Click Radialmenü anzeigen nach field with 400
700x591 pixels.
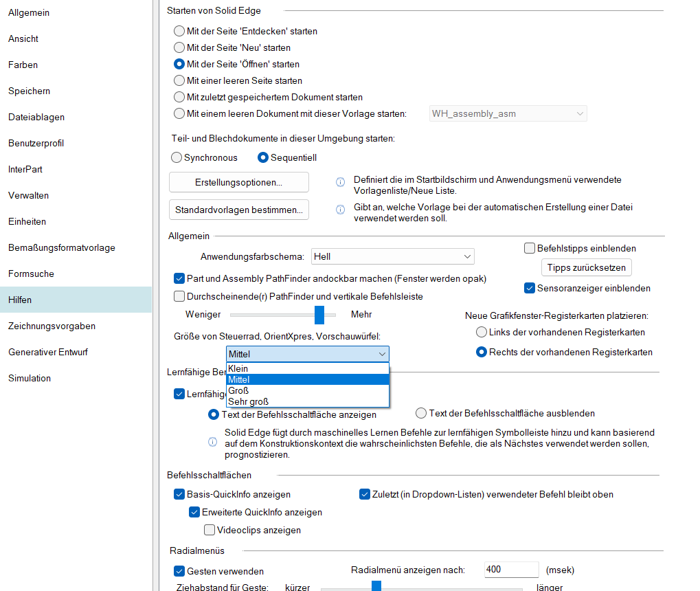pyautogui.click(x=512, y=570)
